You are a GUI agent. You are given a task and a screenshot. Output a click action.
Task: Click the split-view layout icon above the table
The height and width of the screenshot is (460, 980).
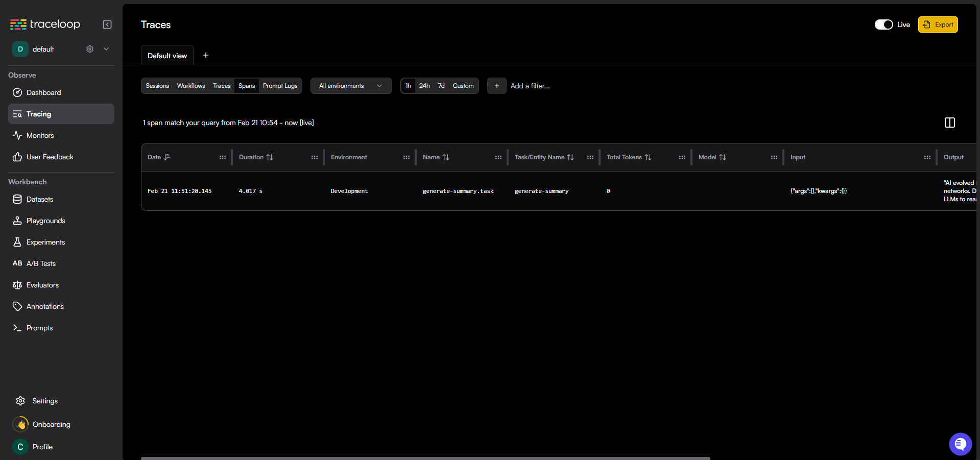949,123
